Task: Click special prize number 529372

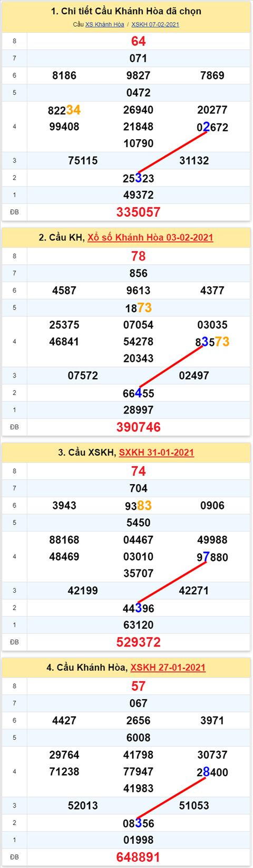Action: (x=138, y=642)
